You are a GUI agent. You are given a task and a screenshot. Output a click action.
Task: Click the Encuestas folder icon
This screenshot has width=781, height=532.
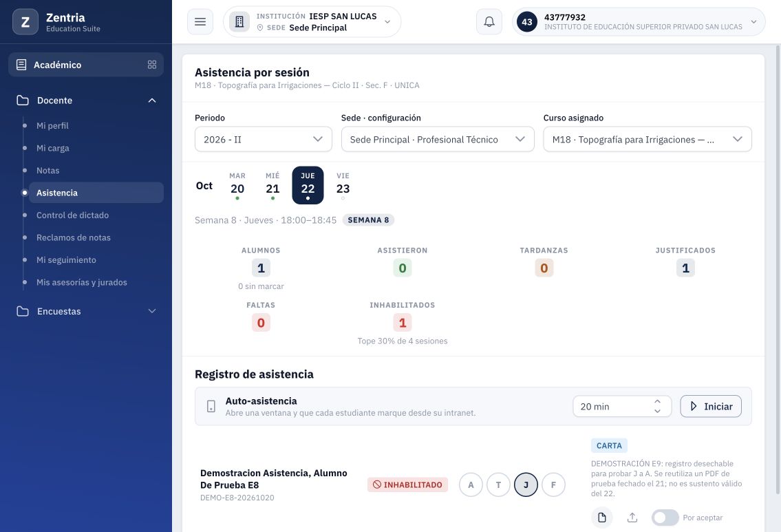(x=23, y=311)
